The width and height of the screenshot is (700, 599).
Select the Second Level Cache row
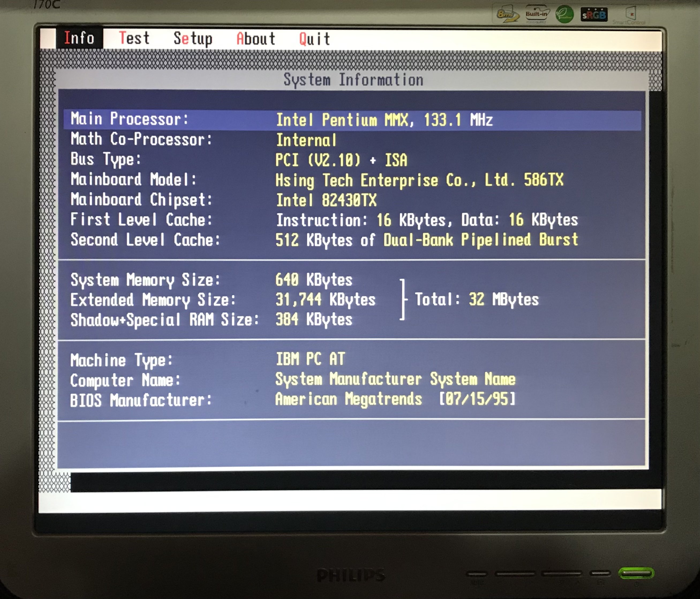[x=145, y=240]
